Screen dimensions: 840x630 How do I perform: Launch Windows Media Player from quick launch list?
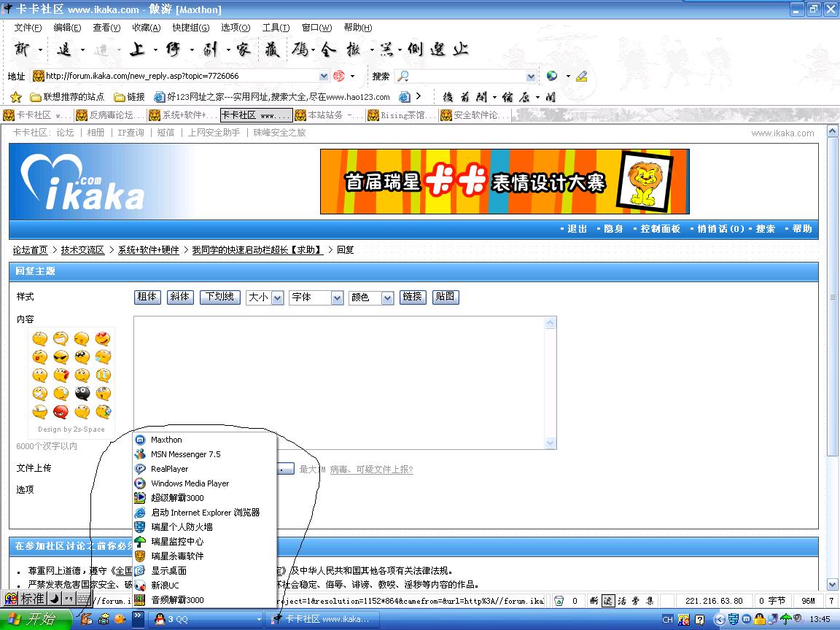[x=205, y=483]
